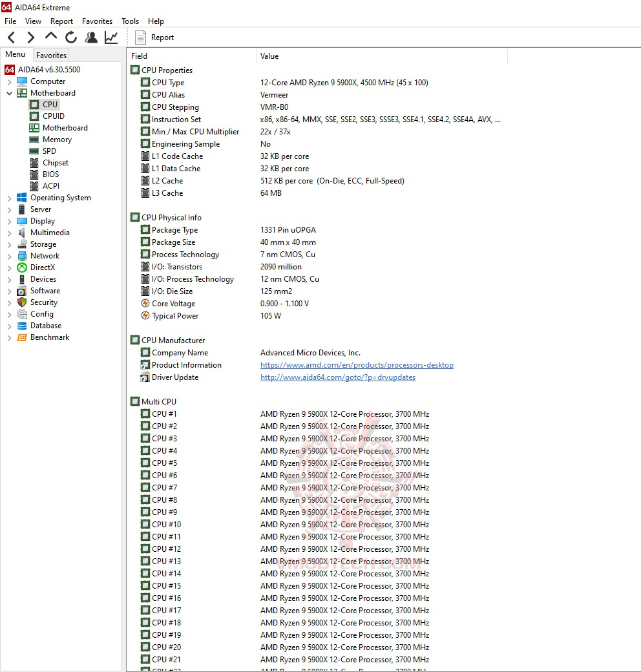Open the Report menu
The image size is (641, 672).
point(61,21)
